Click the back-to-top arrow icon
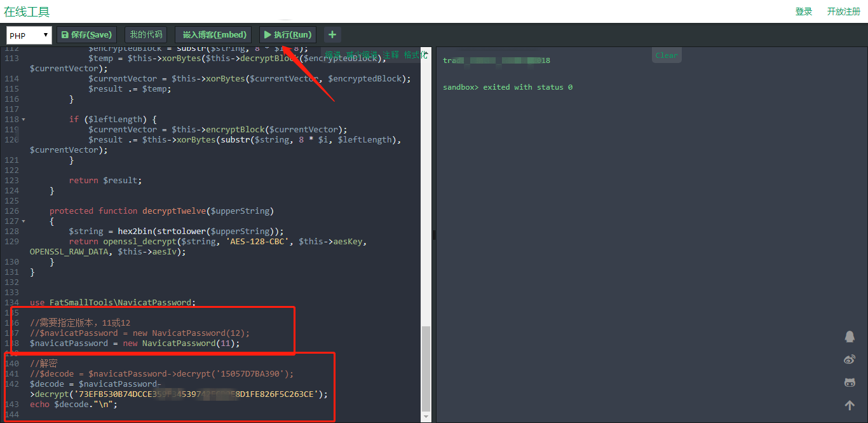868x423 pixels. click(x=850, y=405)
